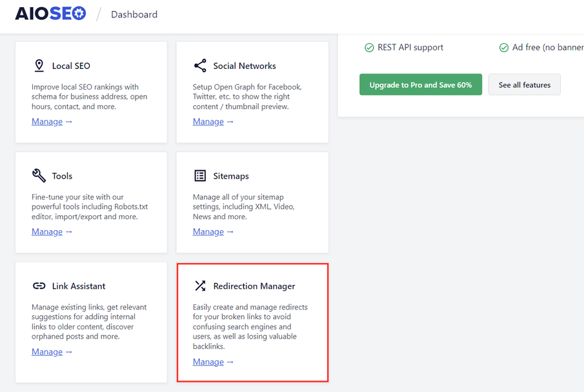Image resolution: width=584 pixels, height=392 pixels.
Task: Click the Social Networks share icon
Action: [x=200, y=66]
